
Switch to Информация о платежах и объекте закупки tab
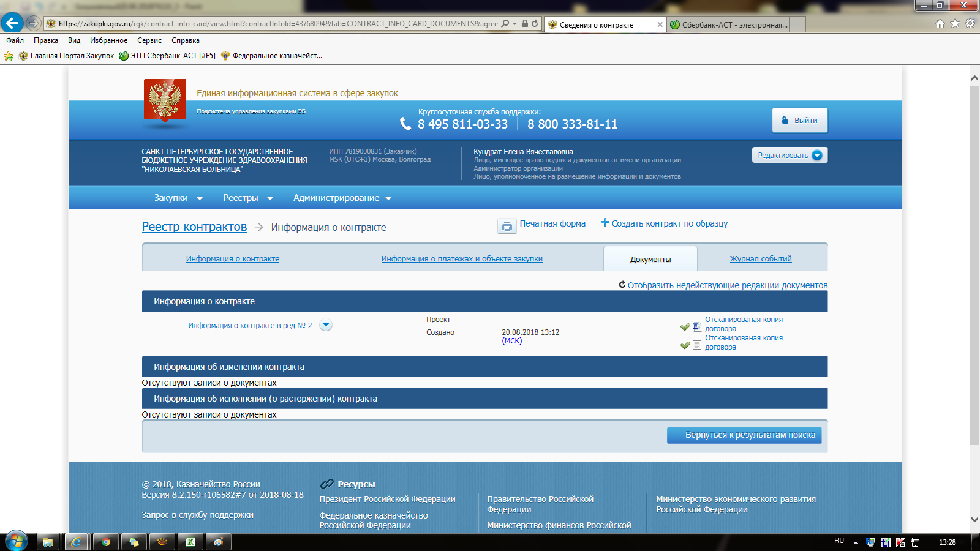pos(462,259)
